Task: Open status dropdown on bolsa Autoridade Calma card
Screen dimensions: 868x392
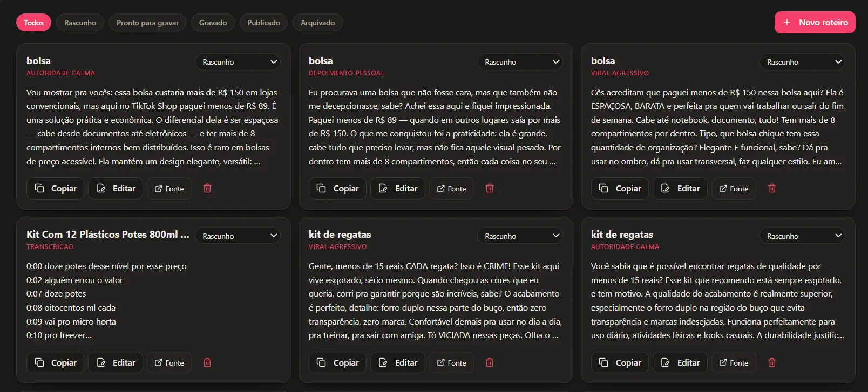Action: 238,62
